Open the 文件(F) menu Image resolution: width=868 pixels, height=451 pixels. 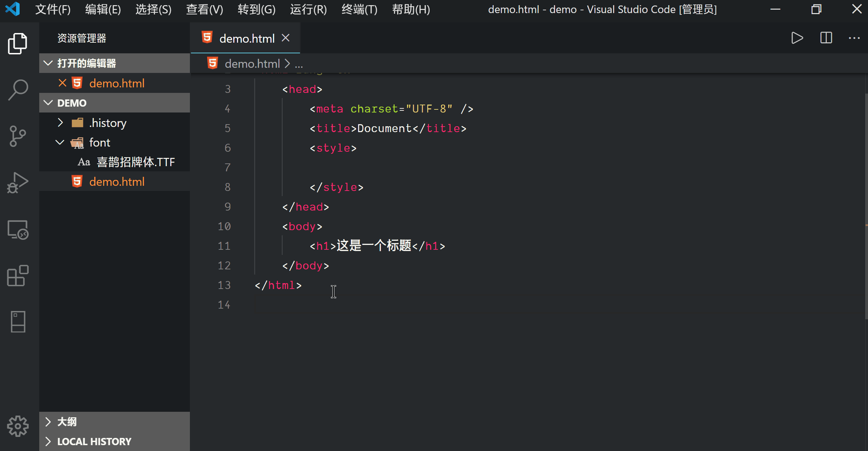point(53,9)
